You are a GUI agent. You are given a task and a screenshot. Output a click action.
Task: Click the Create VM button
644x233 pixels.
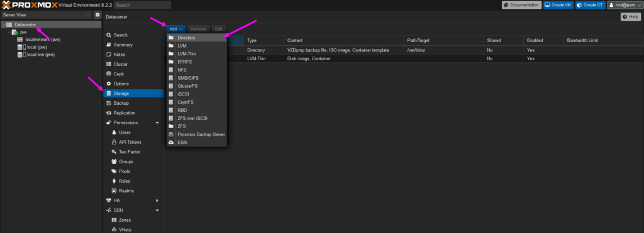(x=558, y=5)
